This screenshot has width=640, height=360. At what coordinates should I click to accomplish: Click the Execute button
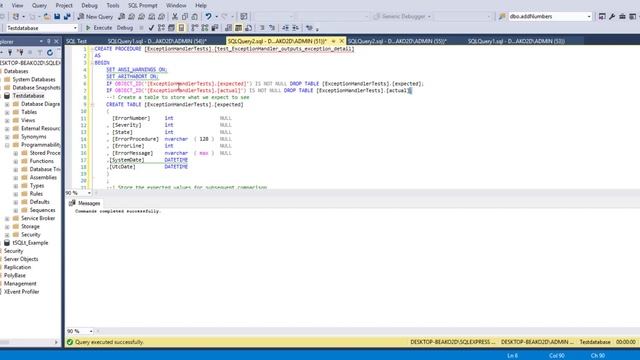[x=99, y=28]
